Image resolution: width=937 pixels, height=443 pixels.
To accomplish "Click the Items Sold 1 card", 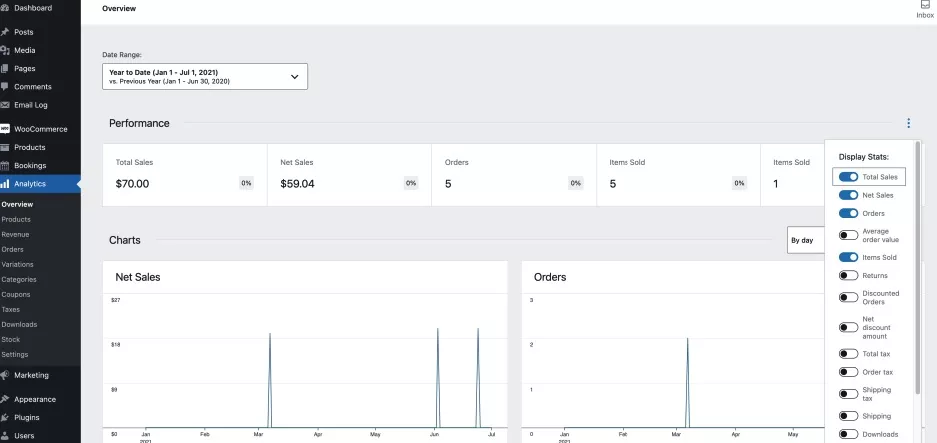I will pyautogui.click(x=792, y=175).
